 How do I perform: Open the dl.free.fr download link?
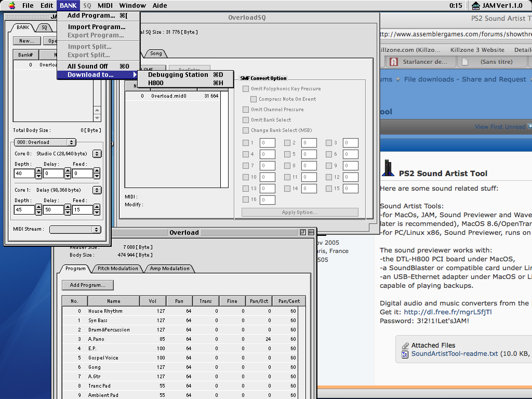447,312
